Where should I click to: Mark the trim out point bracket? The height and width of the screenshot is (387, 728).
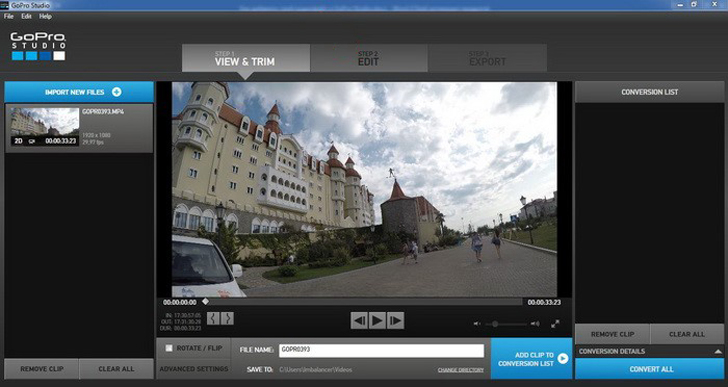click(x=227, y=318)
